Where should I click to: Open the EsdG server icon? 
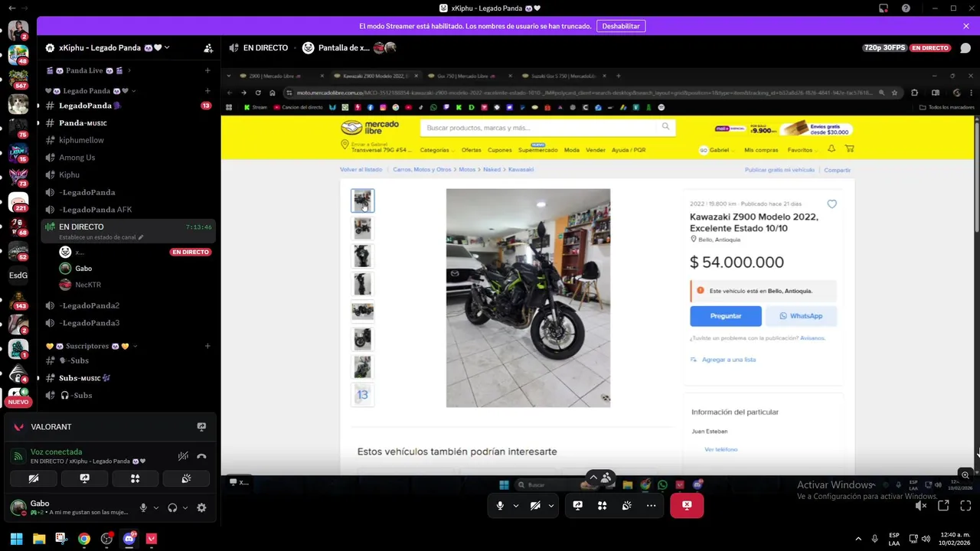click(x=18, y=275)
